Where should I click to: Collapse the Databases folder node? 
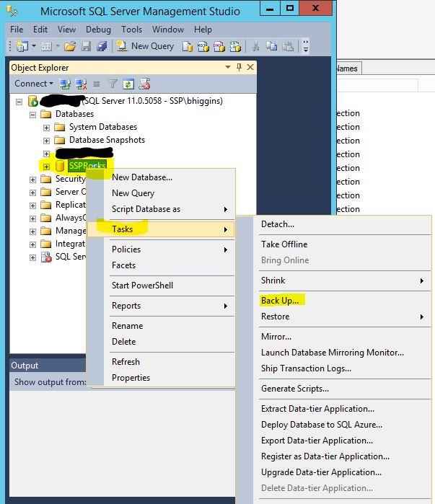click(x=32, y=115)
